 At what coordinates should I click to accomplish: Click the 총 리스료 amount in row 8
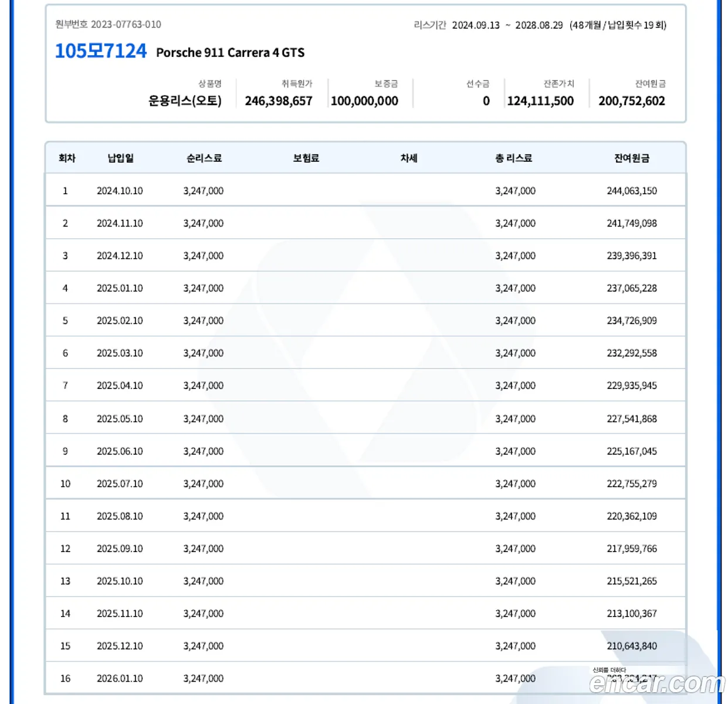516,419
